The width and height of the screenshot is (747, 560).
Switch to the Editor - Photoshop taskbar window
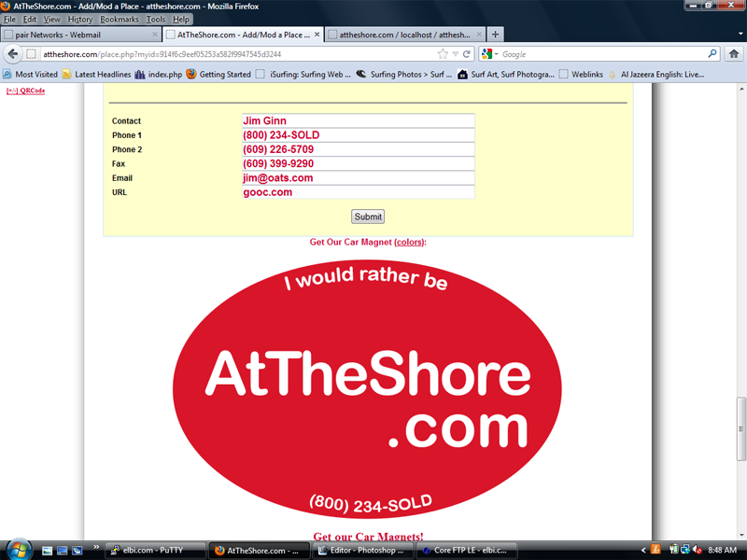click(362, 551)
